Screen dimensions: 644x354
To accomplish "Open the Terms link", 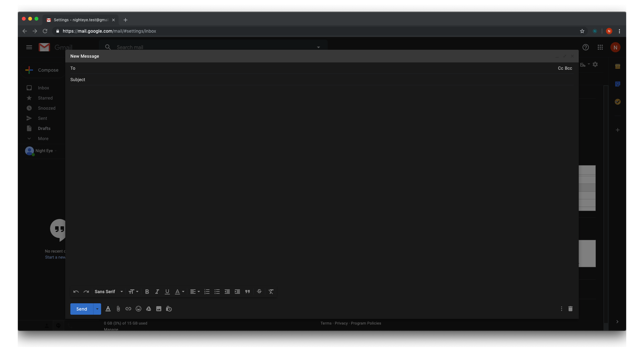I will [326, 323].
